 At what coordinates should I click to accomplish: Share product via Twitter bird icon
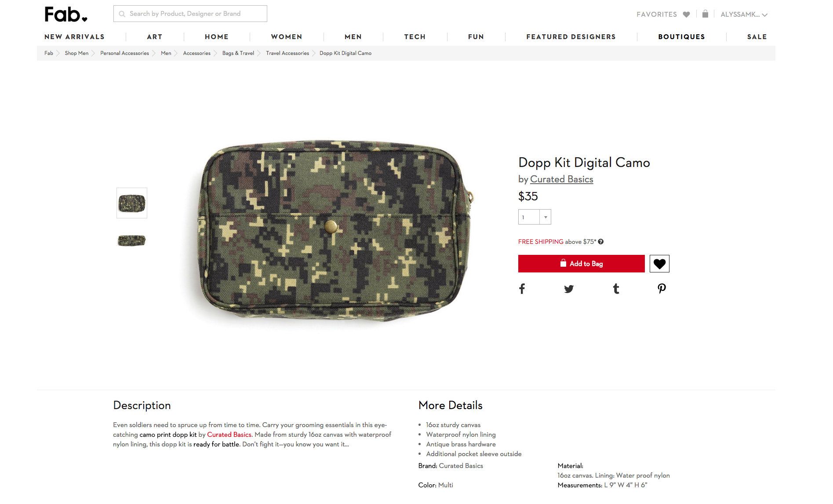(569, 289)
